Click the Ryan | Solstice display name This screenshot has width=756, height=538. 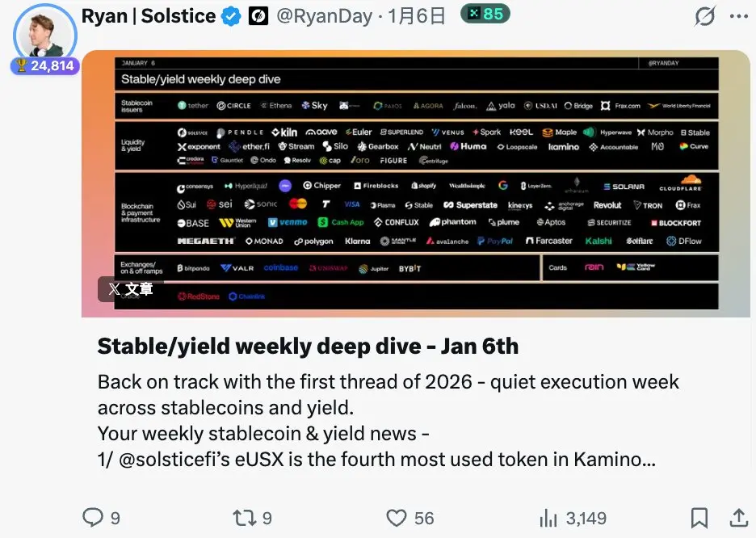click(x=149, y=16)
